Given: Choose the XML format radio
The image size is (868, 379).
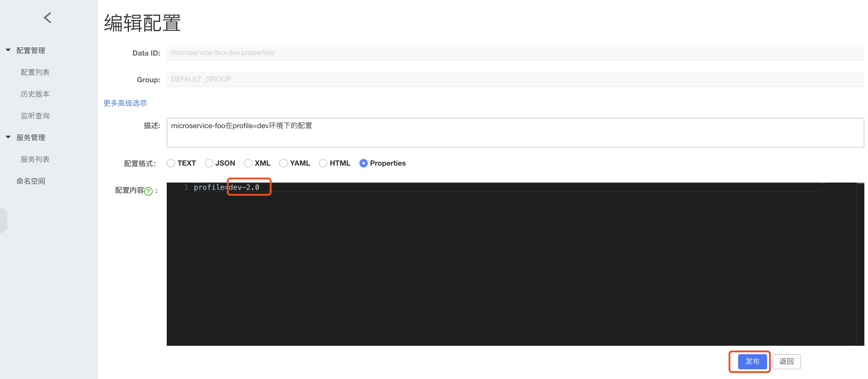Looking at the screenshot, I should point(248,163).
